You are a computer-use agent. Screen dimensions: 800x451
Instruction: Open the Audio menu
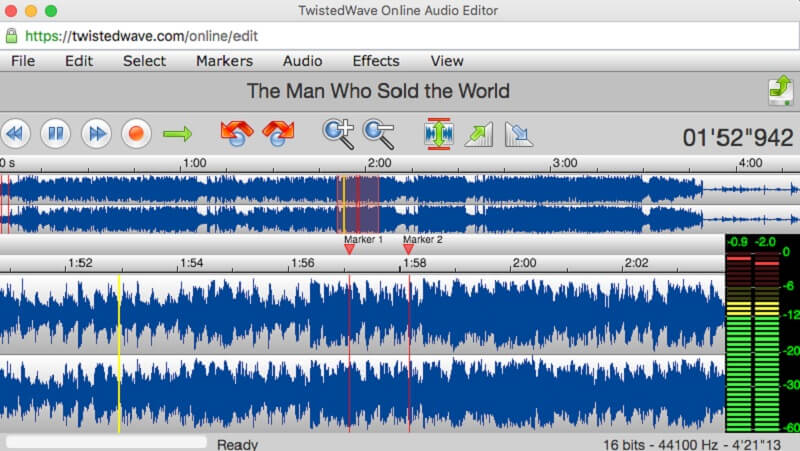point(302,61)
